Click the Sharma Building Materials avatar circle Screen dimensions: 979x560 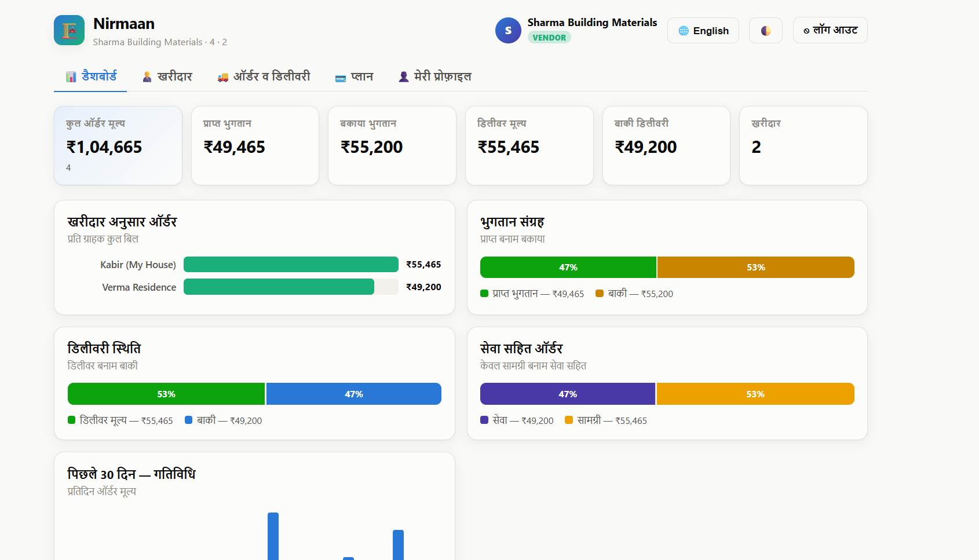508,30
